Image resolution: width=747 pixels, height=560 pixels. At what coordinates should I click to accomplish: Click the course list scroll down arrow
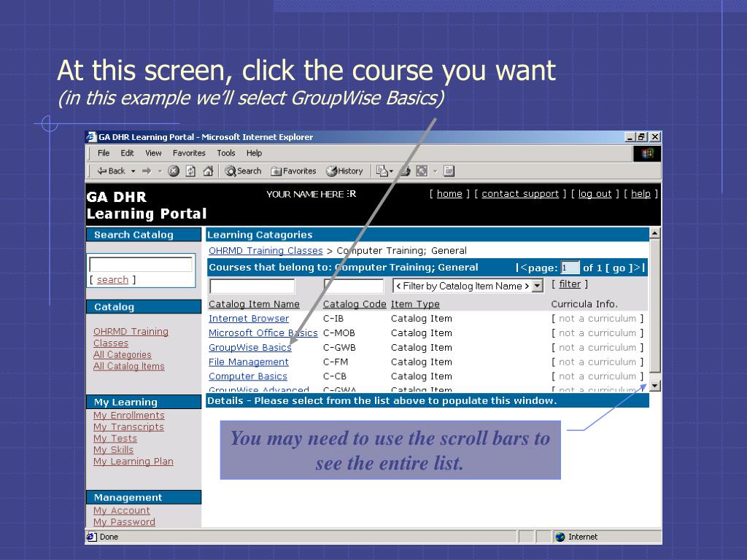[x=654, y=386]
